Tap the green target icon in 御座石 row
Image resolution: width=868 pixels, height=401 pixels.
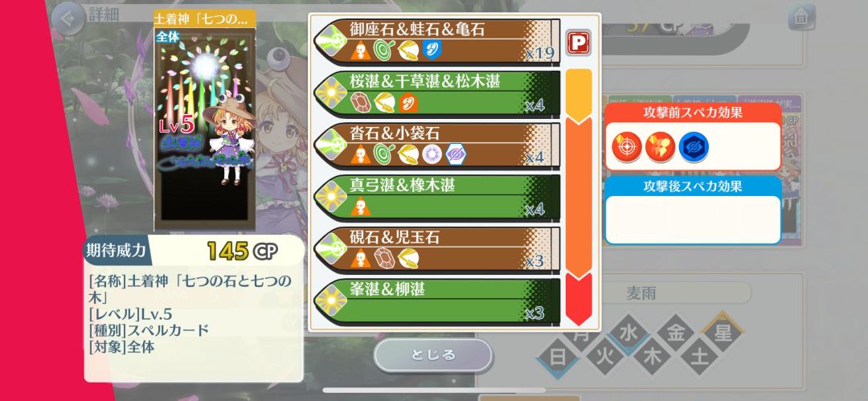[383, 50]
